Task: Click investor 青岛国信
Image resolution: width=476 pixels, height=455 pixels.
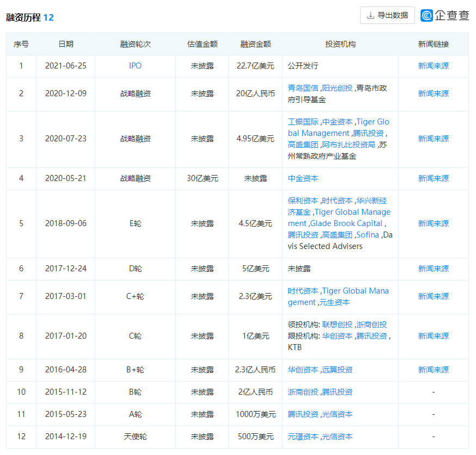Action: (303, 88)
